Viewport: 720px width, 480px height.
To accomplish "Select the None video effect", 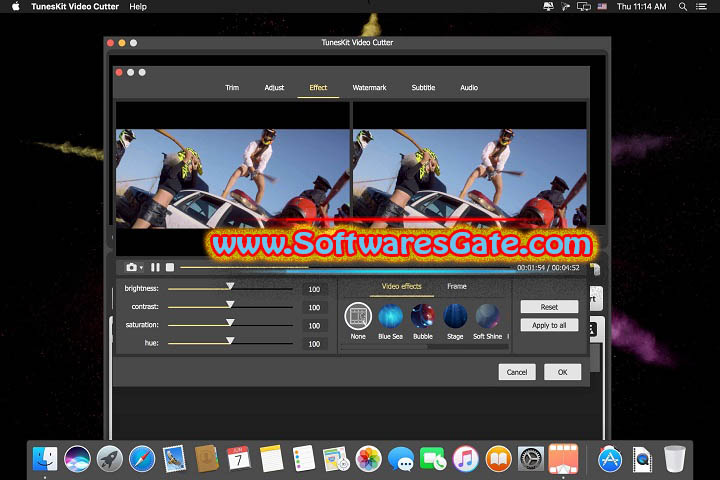I will [358, 321].
